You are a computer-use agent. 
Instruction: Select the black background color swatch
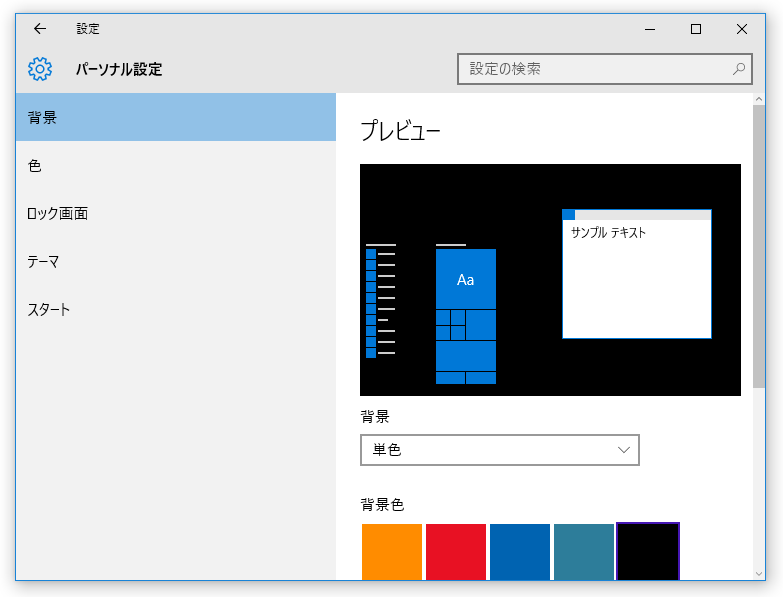[648, 552]
